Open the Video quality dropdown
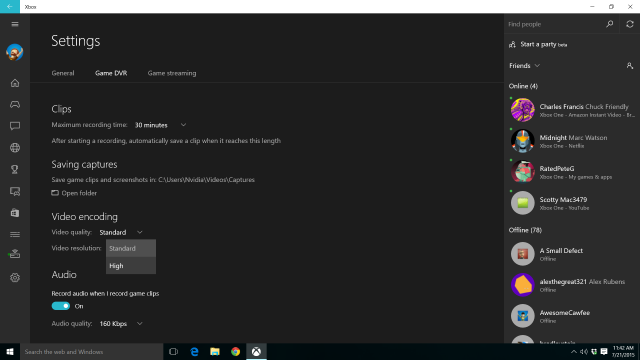 121,232
